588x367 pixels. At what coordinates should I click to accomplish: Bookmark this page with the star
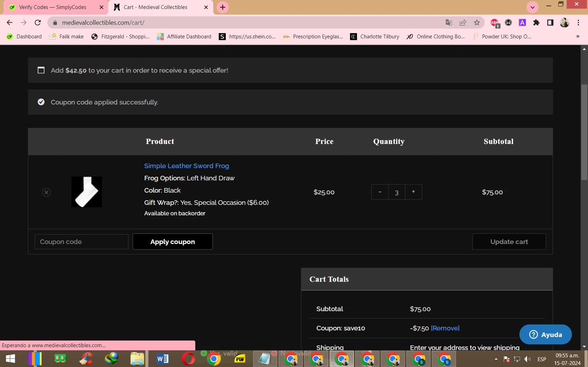(x=477, y=23)
